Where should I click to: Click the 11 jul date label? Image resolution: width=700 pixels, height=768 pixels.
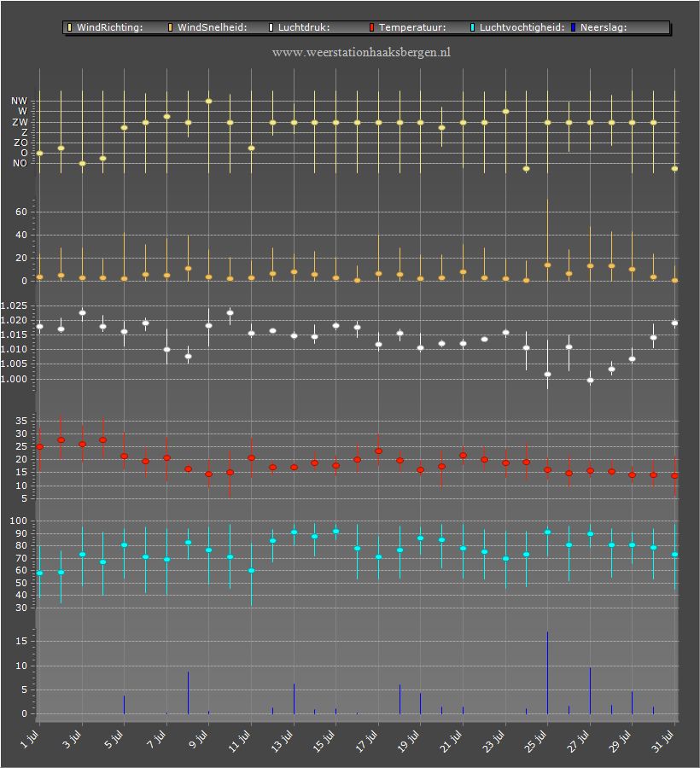click(x=241, y=741)
